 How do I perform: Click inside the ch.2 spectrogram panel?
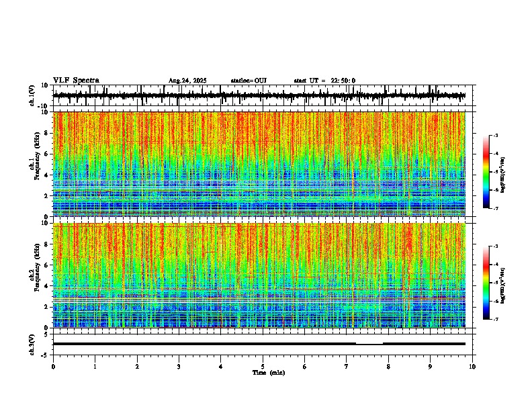[259, 275]
